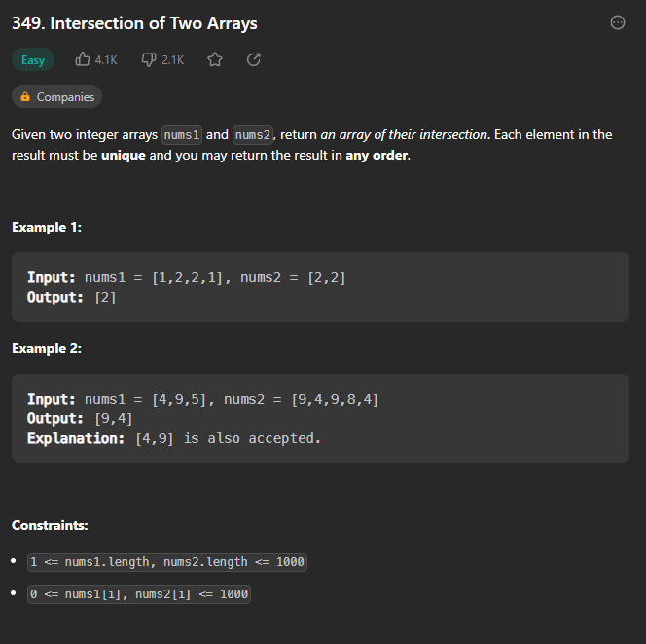Click the nums1[i] value constraint box
This screenshot has height=644, width=646.
(139, 594)
